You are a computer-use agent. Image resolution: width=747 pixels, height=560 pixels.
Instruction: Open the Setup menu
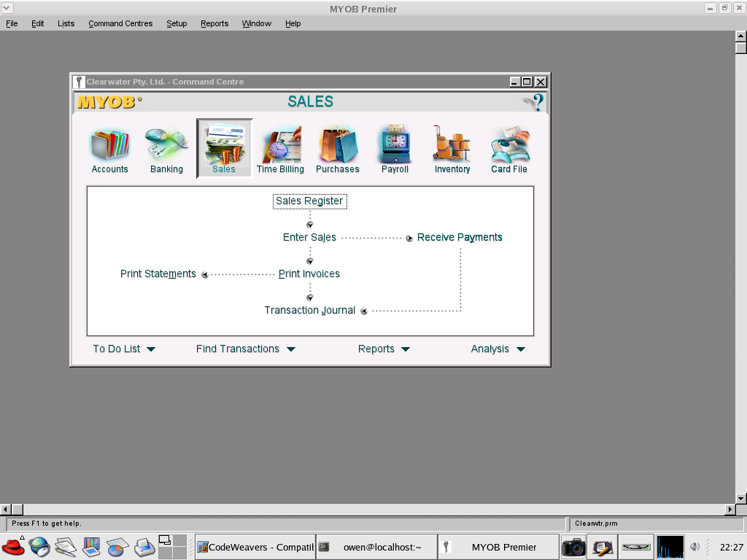(x=177, y=23)
